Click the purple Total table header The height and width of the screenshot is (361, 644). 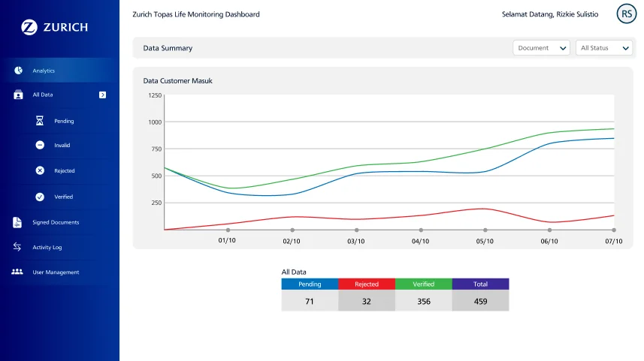480,284
